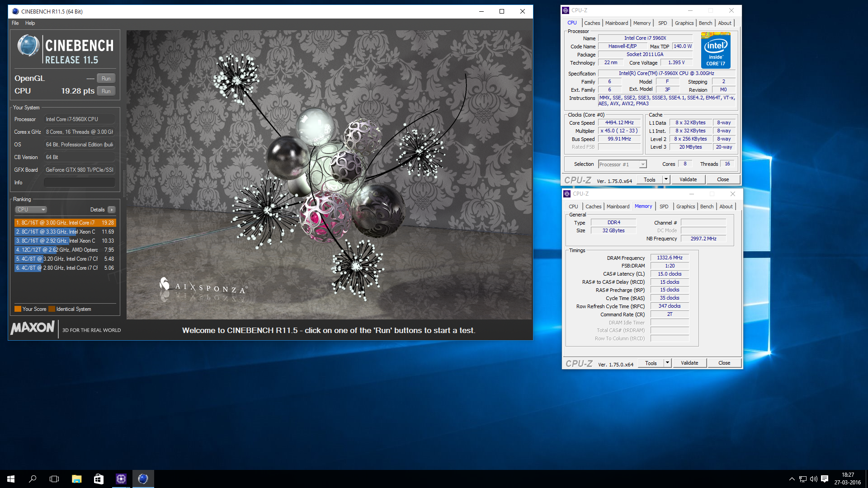Switch to Mainboard tab in lower CPU-Z
This screenshot has height=488, width=868.
618,206
